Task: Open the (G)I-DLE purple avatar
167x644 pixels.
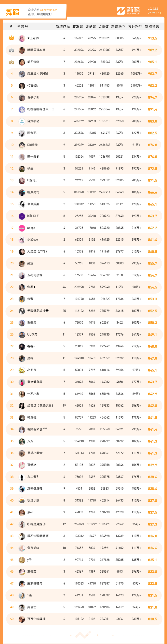Action: pos(22,216)
